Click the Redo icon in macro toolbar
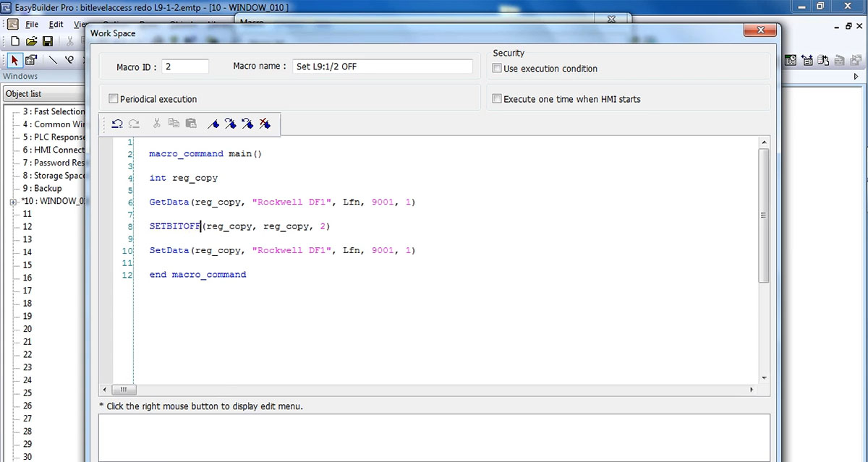 (134, 124)
